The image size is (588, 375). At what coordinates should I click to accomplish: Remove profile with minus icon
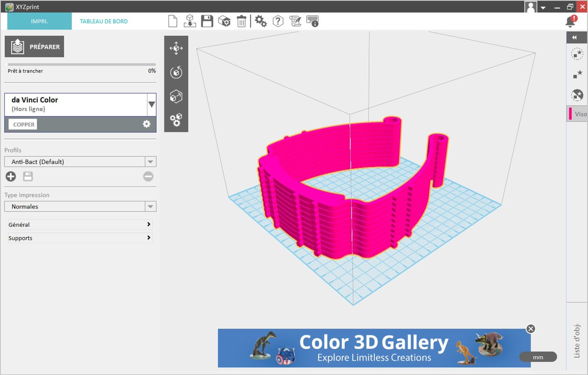pos(148,176)
